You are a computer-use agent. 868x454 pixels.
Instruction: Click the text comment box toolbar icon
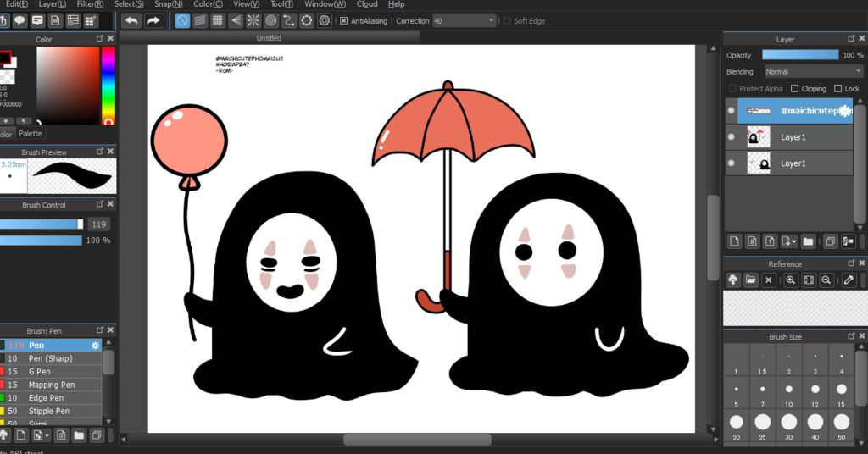(x=37, y=21)
